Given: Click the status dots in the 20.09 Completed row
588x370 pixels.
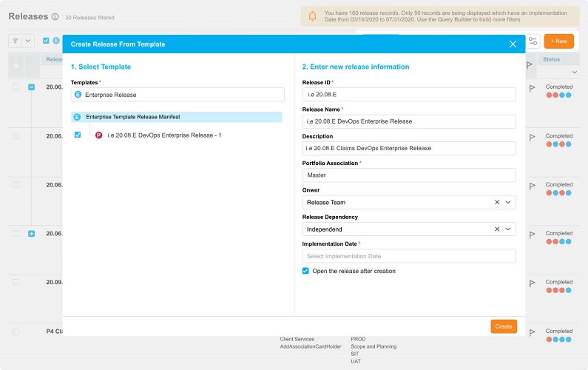Looking at the screenshot, I should [558, 290].
